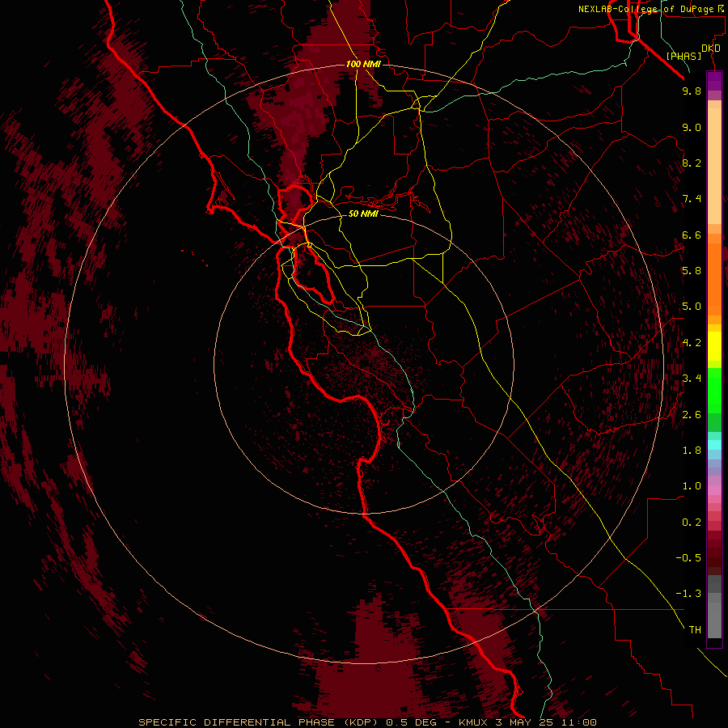The height and width of the screenshot is (728, 728).
Task: Pick the yellow segment of the color bar
Action: pyautogui.click(x=714, y=346)
